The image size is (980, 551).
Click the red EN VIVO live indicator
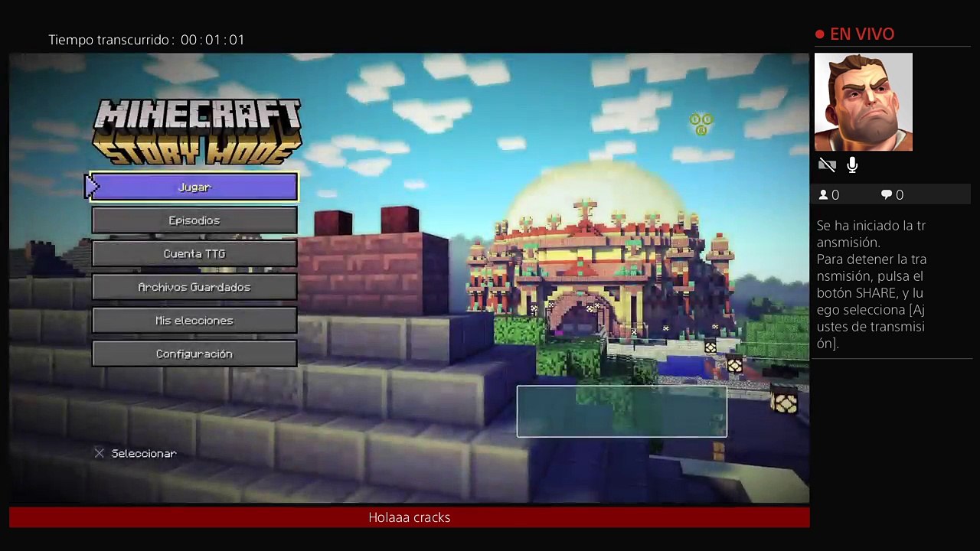tap(854, 34)
